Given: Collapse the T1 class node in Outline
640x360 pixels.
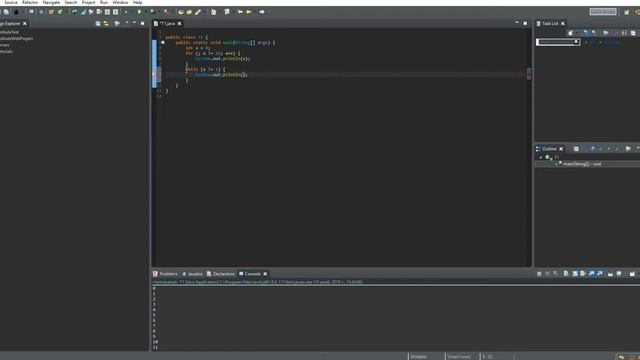Looking at the screenshot, I should (540, 157).
